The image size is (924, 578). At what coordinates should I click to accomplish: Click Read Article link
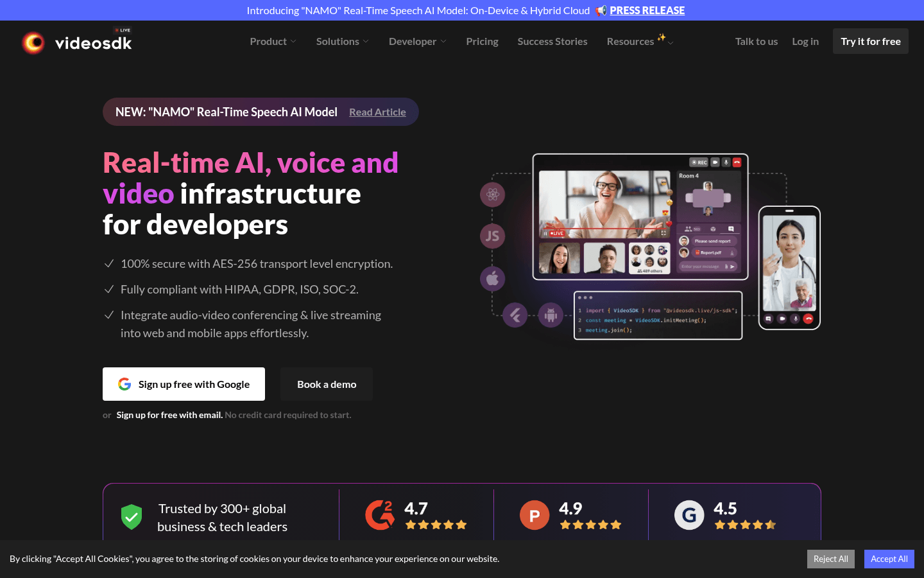377,112
